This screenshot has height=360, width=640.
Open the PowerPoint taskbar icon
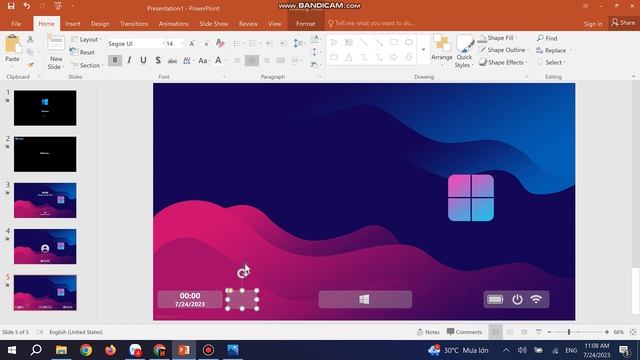(x=184, y=350)
